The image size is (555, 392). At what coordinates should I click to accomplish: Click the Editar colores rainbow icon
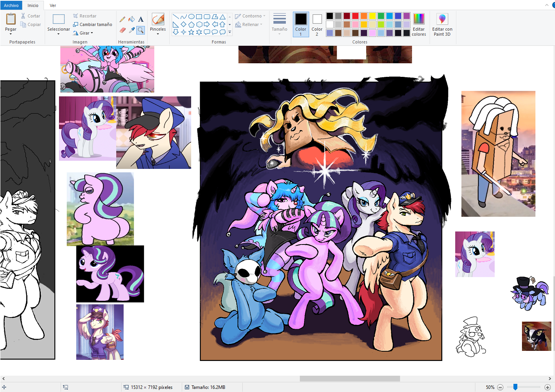point(419,25)
